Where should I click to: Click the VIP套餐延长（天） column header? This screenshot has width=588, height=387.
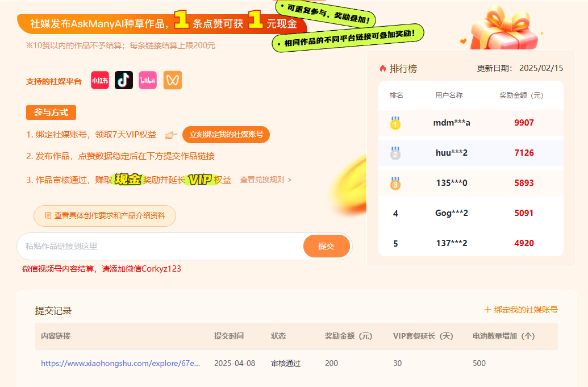tap(423, 336)
